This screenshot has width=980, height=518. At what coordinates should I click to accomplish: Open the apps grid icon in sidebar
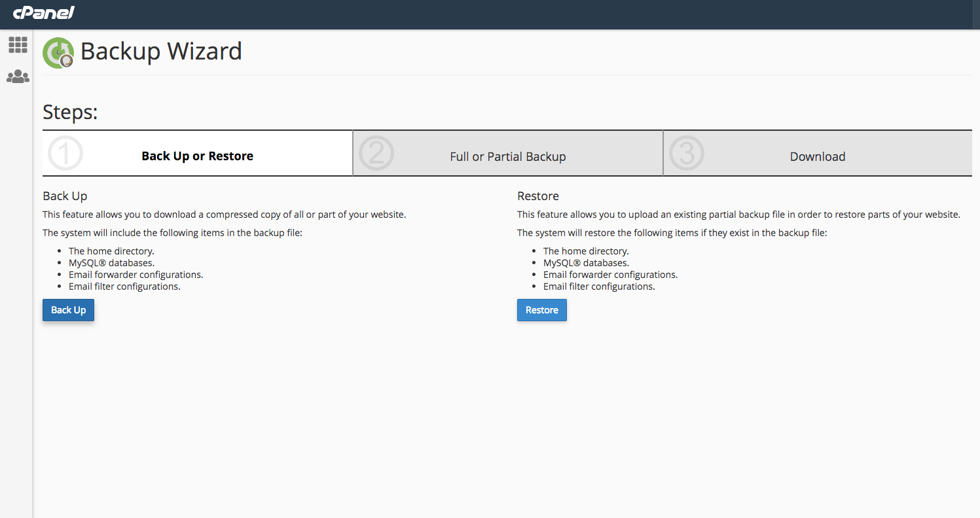click(18, 45)
